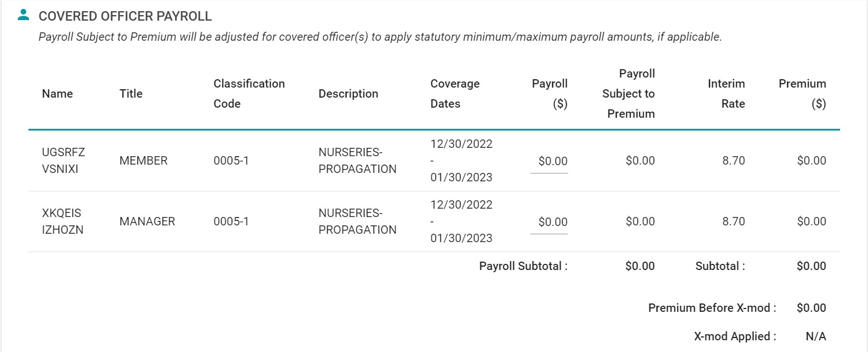This screenshot has height=352, width=868.
Task: Click the Description column header
Action: 348,94
